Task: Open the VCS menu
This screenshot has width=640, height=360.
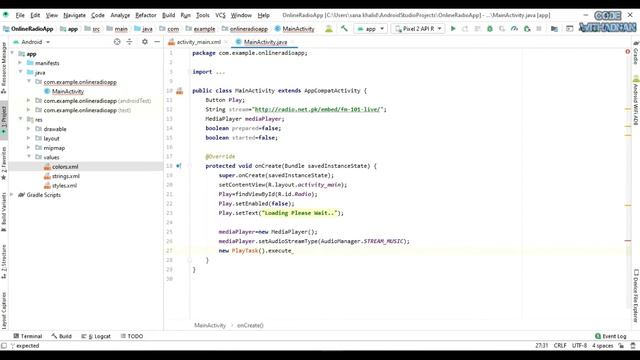Action: point(220,15)
